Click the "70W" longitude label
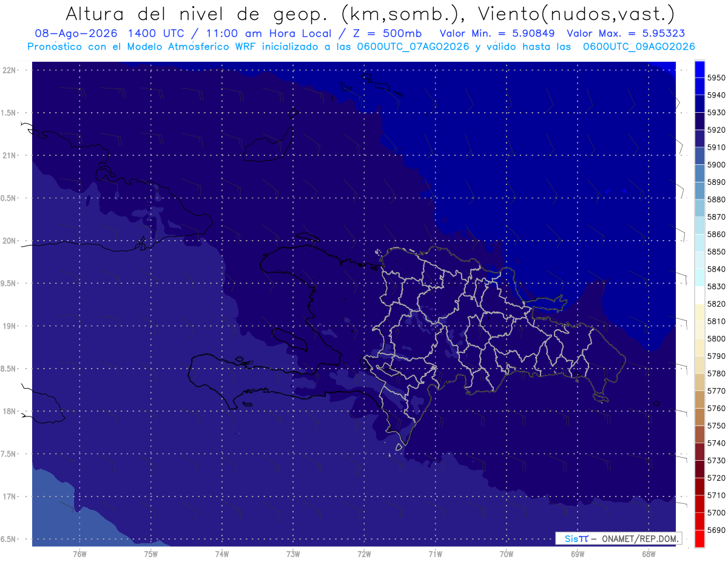The height and width of the screenshot is (562, 728). click(x=507, y=554)
